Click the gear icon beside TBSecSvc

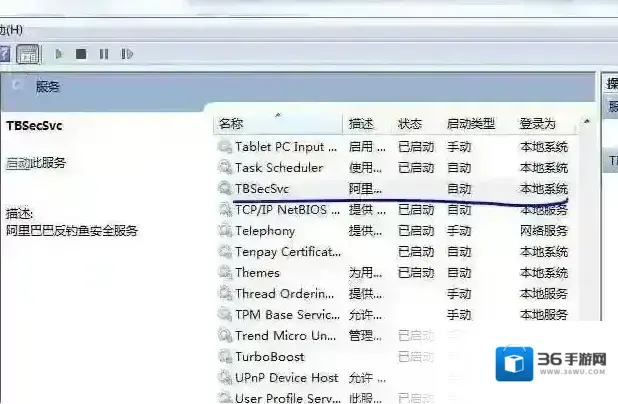[x=225, y=188]
